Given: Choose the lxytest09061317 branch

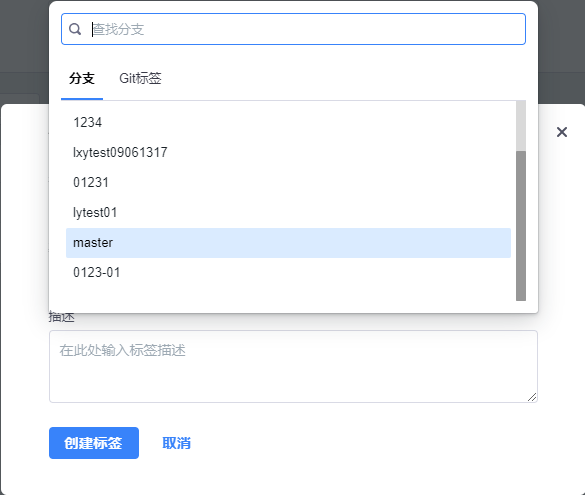Looking at the screenshot, I should pyautogui.click(x=288, y=153).
